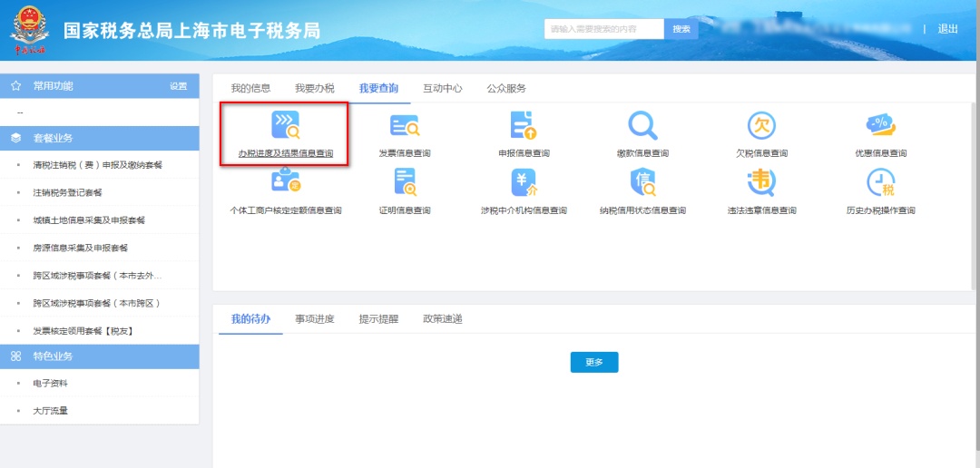
Task: Open 涉税中介机构信息查询 icon
Action: [x=524, y=181]
